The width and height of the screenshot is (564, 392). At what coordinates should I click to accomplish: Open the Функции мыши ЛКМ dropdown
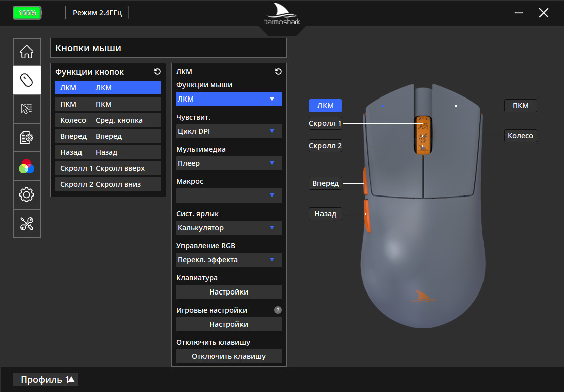(x=229, y=99)
